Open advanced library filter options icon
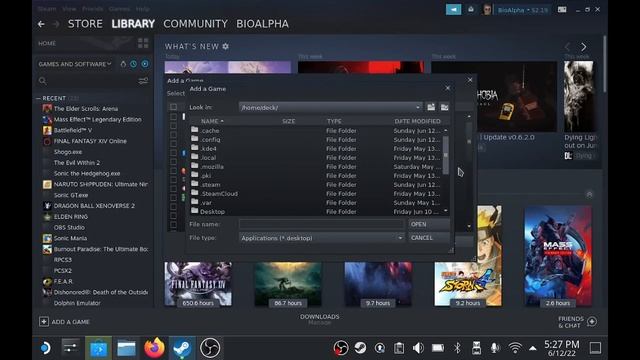This screenshot has width=640, height=360. click(x=143, y=81)
